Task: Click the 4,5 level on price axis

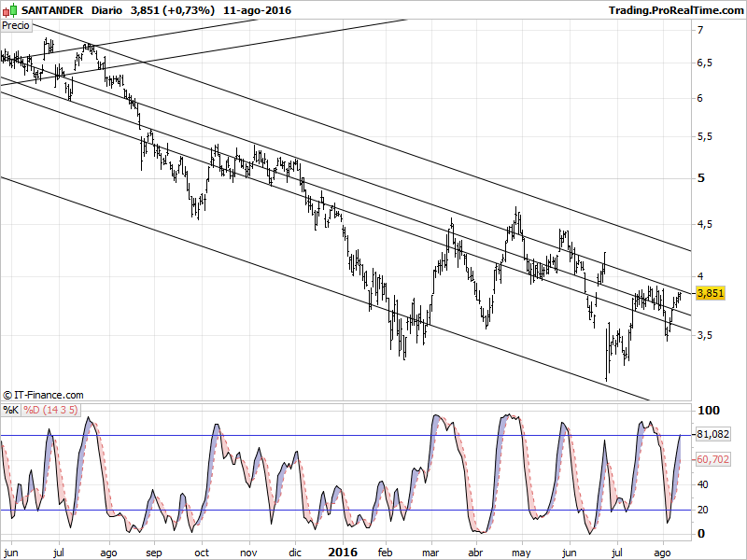Action: (x=705, y=224)
